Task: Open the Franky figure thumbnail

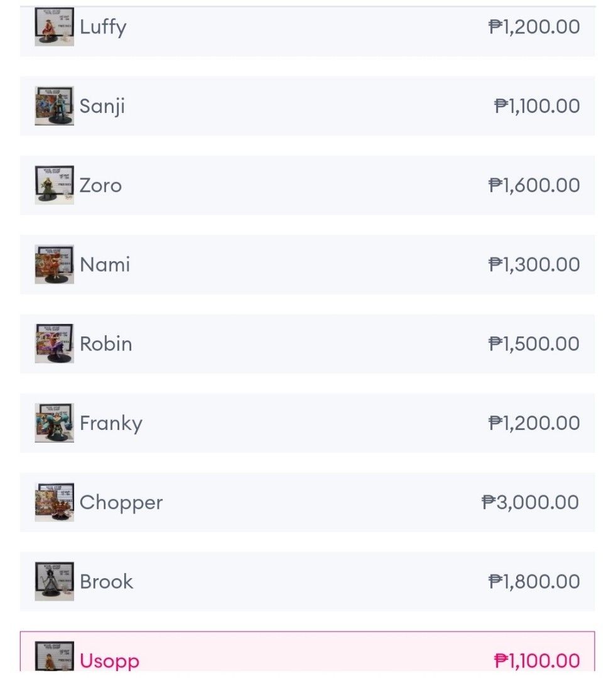Action: click(54, 423)
